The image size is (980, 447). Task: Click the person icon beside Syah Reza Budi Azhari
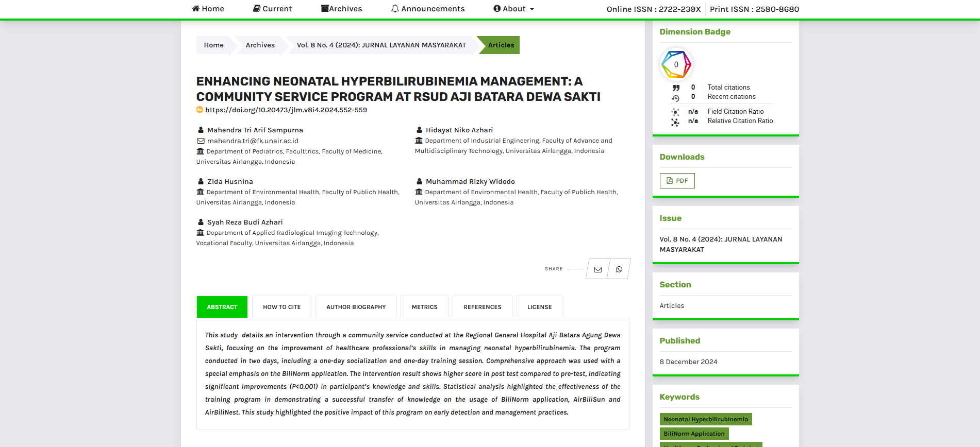click(201, 222)
